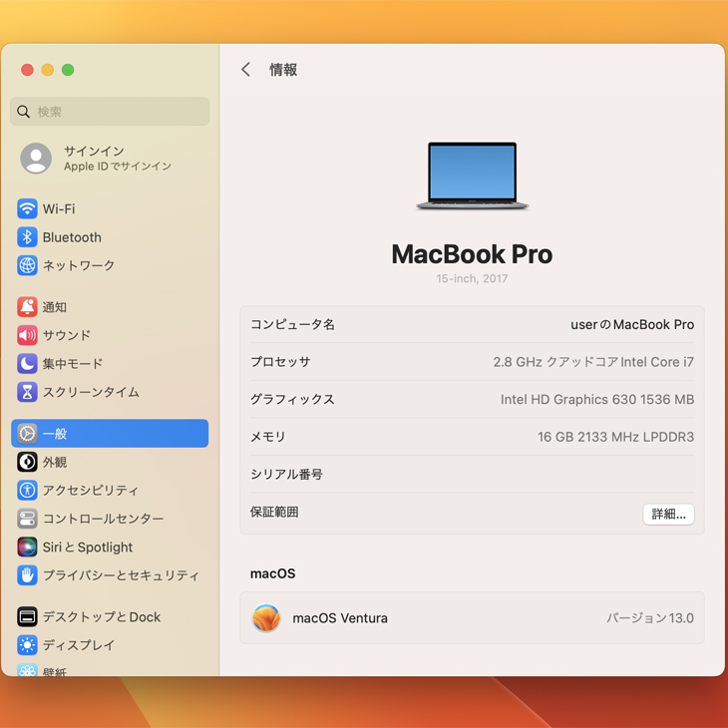Minimize window with yellow button
Viewport: 728px width, 728px height.
coord(47,70)
